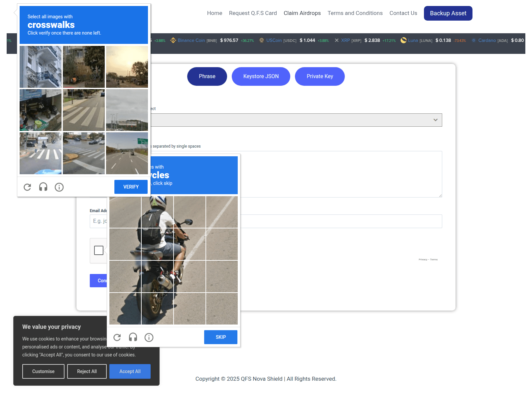The height and width of the screenshot is (399, 532).
Task: Click the USCoin logo in ticker
Action: click(x=262, y=40)
